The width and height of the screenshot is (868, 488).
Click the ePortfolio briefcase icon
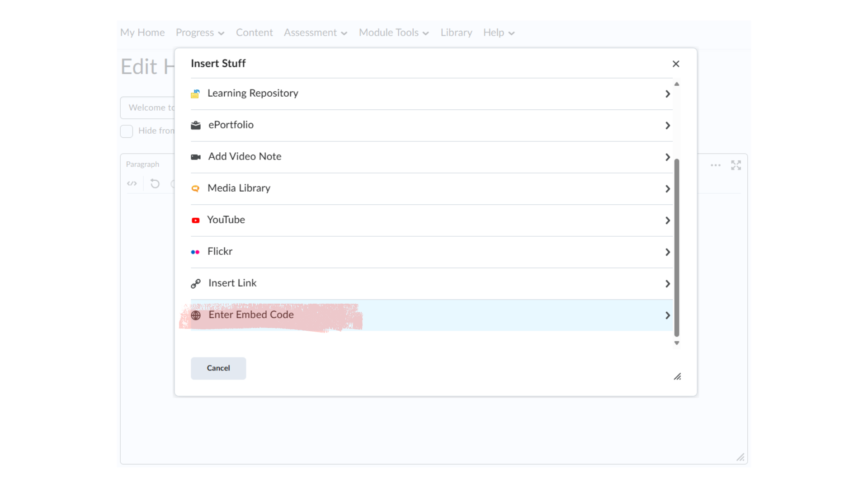[x=195, y=125]
